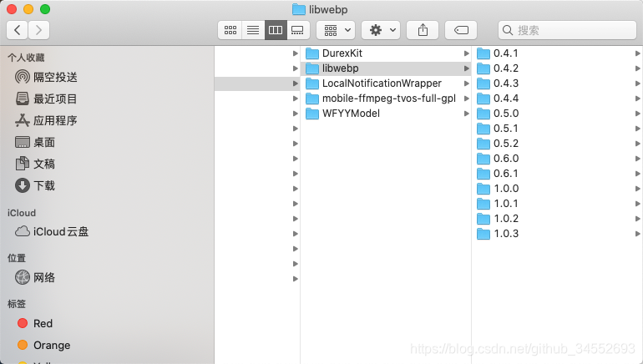Image resolution: width=643 pixels, height=364 pixels.
Task: Close the Finder window
Action: click(x=12, y=9)
